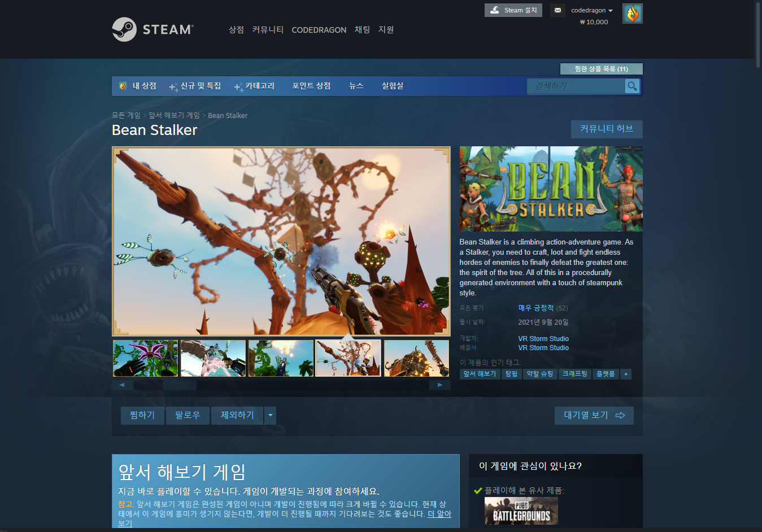Click VR Storm Studio publisher link

(x=543, y=348)
